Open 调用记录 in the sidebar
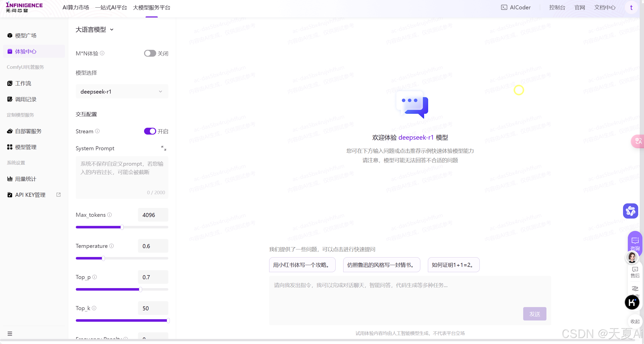644x344 pixels. coord(34,99)
